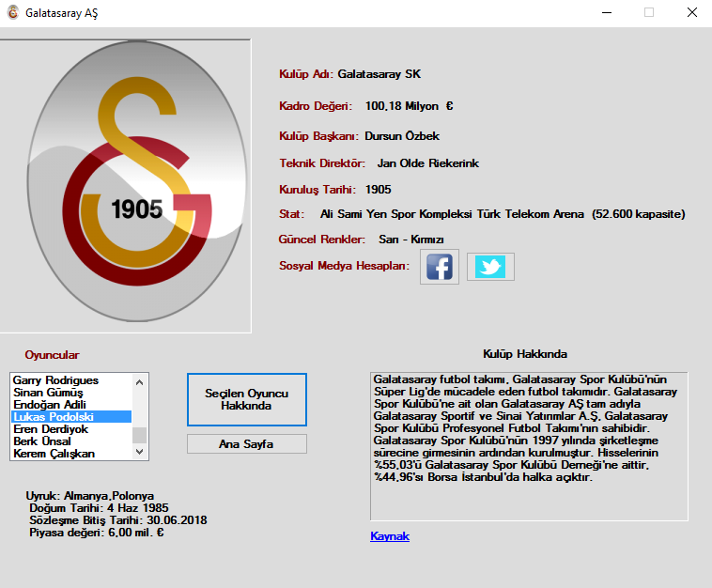Click the player list scrollbar thumb
The width and height of the screenshot is (712, 588).
pyautogui.click(x=139, y=435)
